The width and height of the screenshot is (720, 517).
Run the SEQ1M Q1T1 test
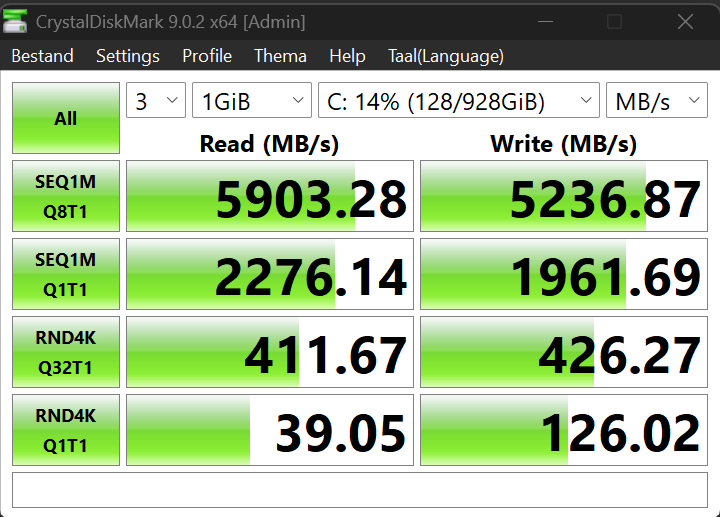click(x=66, y=274)
